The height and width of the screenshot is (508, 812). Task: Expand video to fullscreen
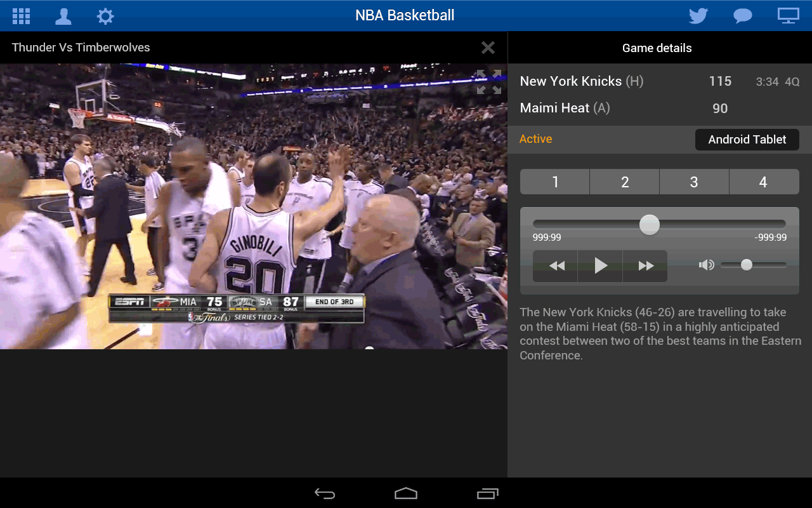(489, 82)
